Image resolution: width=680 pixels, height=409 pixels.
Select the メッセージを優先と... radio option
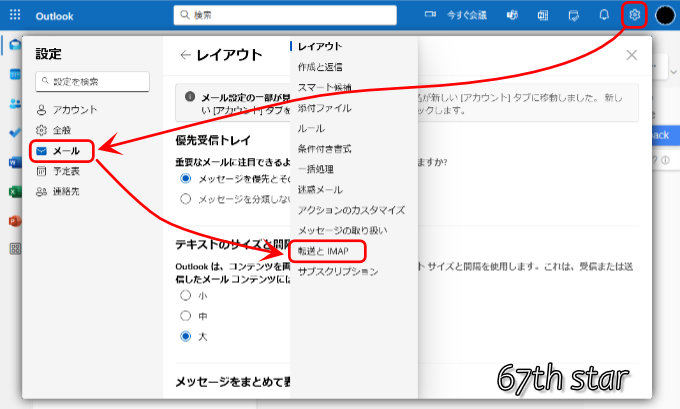coord(186,178)
